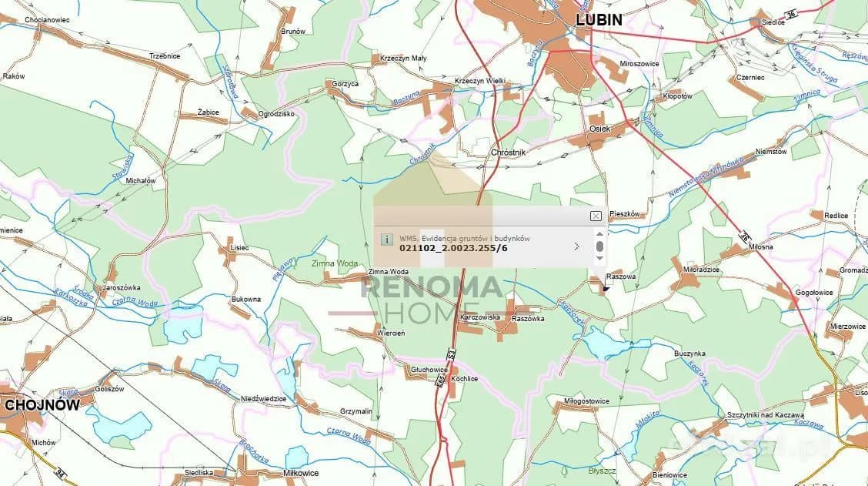Click the dark blue parcel marker near Raszowa
Screen dimensions: 868x486
(606, 288)
